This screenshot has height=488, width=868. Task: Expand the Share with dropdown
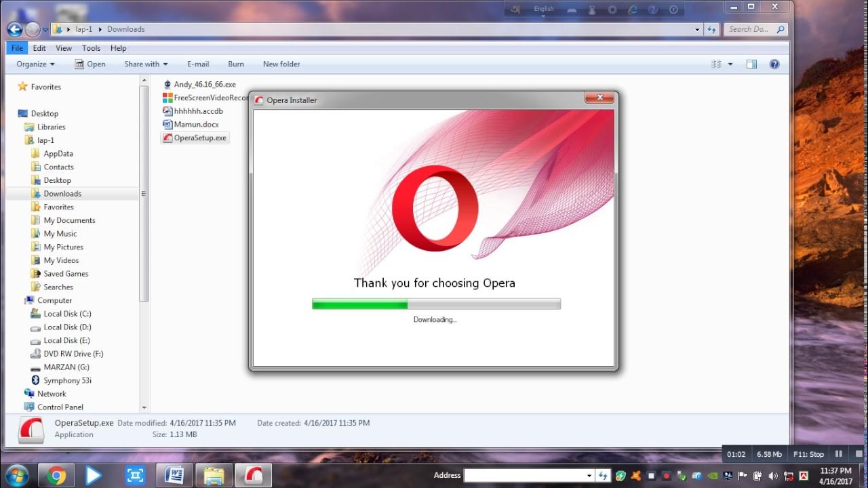(x=146, y=64)
